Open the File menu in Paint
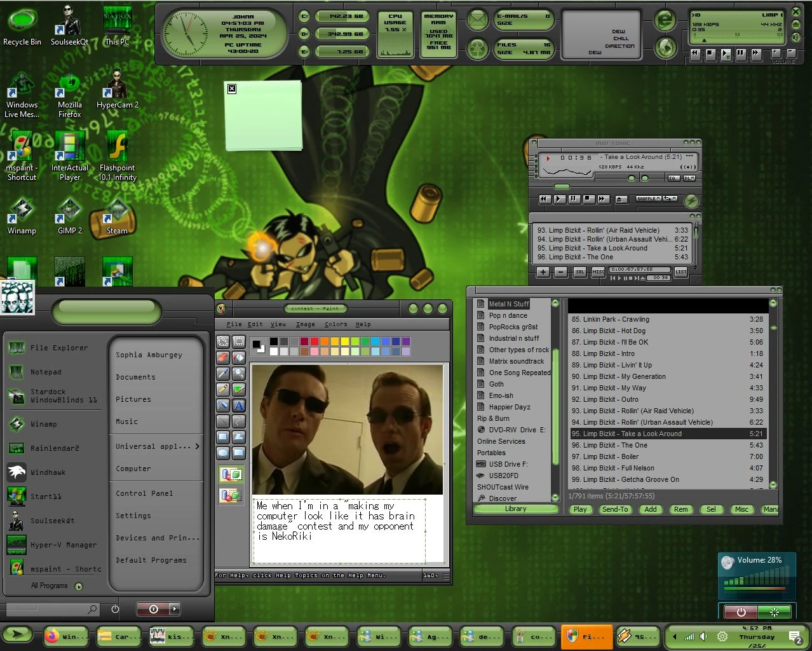 [234, 324]
